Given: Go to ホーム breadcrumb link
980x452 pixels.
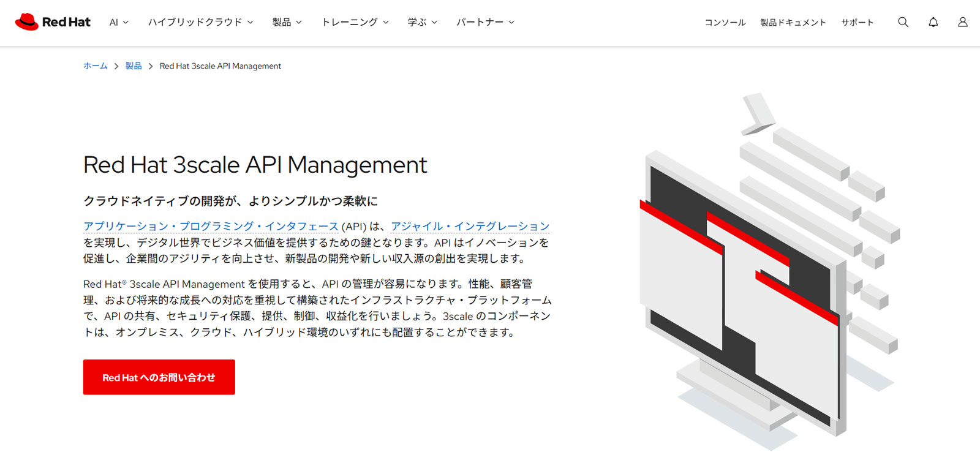Looking at the screenshot, I should (96, 66).
